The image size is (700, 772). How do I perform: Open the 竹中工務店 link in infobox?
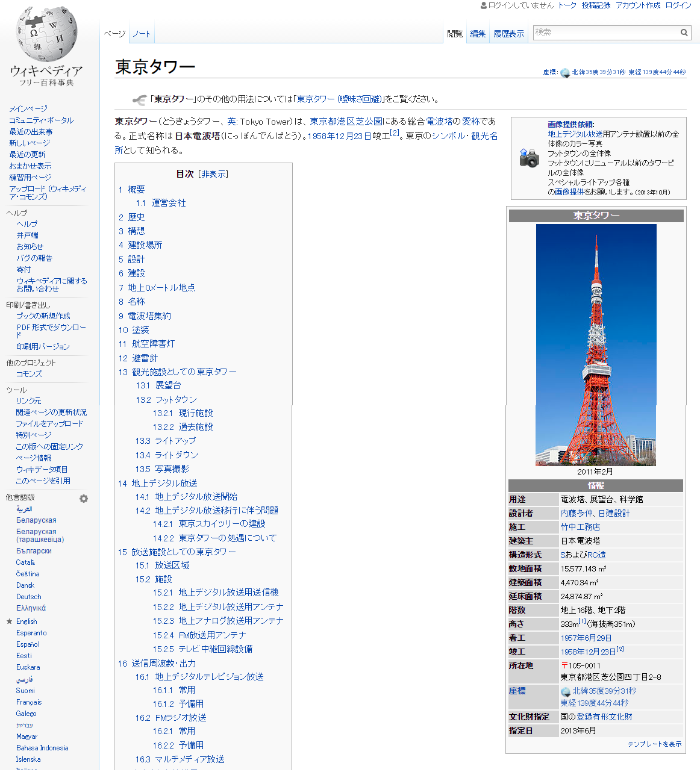[x=580, y=528]
